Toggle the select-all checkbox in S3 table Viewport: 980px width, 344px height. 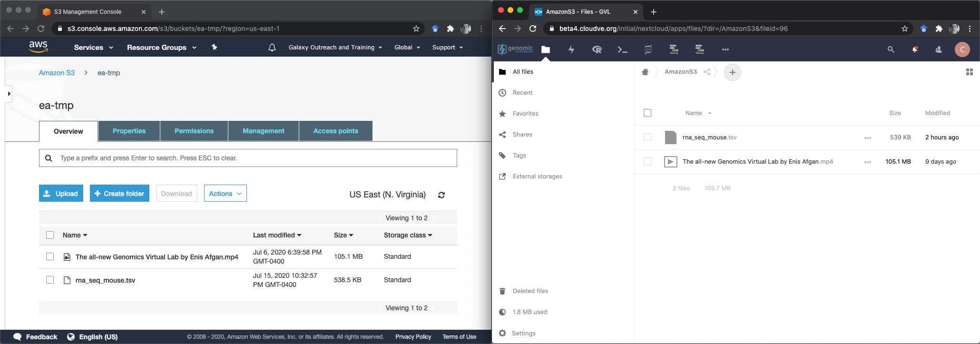pyautogui.click(x=50, y=235)
